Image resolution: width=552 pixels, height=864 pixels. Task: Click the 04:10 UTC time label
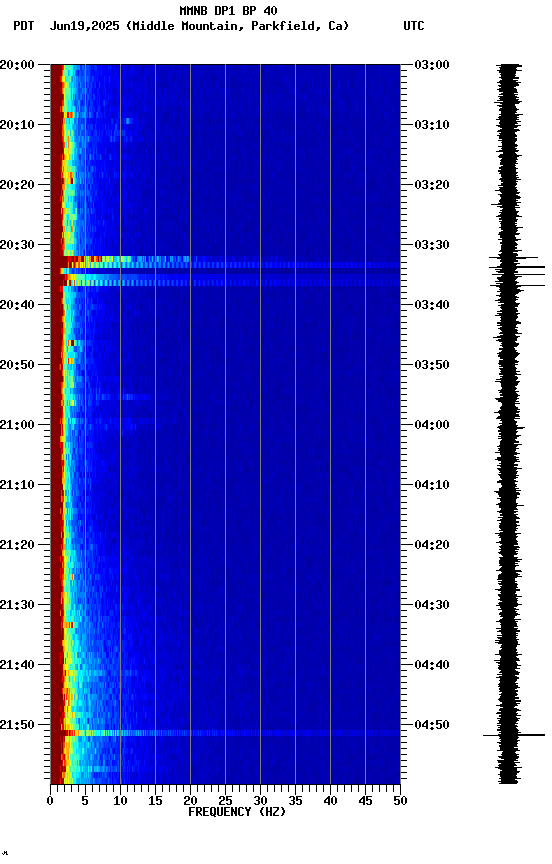pos(432,485)
